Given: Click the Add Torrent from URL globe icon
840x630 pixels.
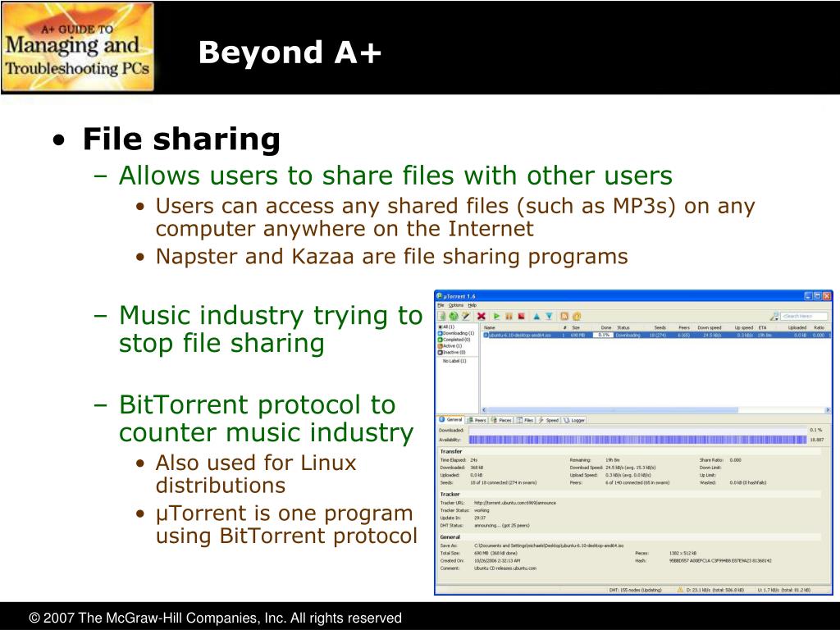Looking at the screenshot, I should [453, 317].
